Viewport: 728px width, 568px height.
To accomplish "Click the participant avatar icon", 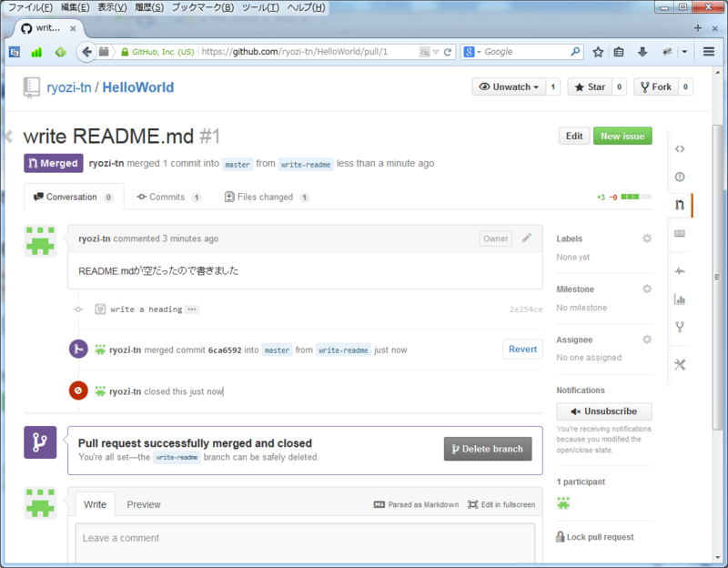I will 563,503.
